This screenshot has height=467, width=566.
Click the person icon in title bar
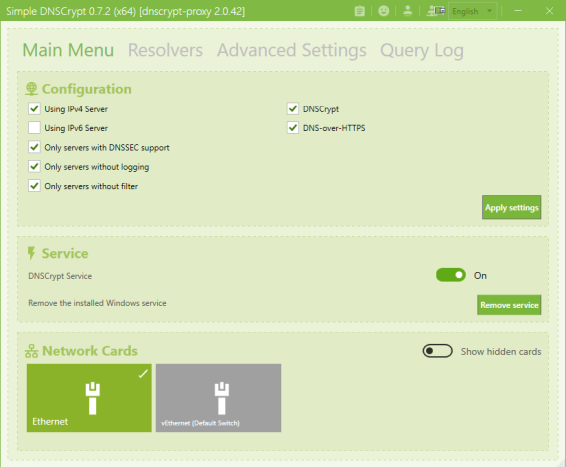point(408,11)
